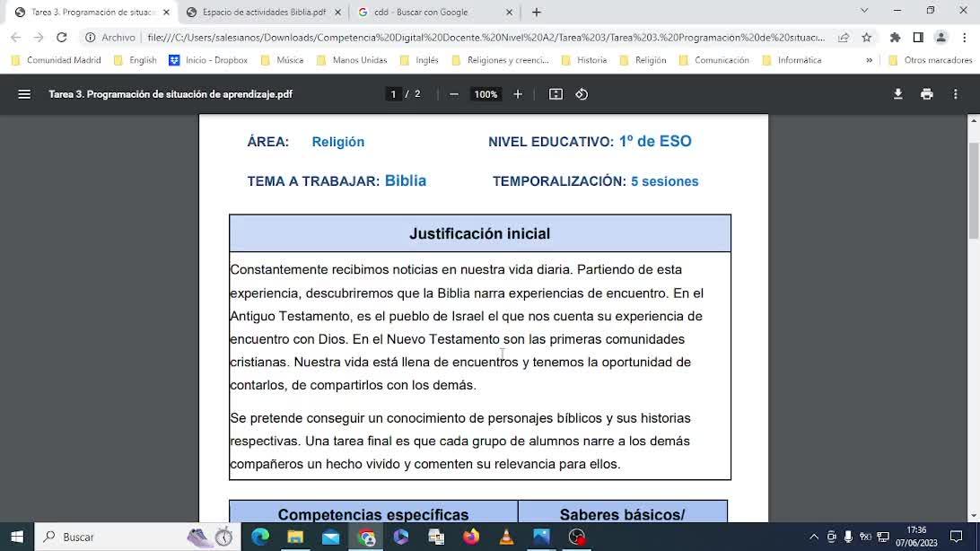Open Mail app from taskbar
This screenshot has width=980, height=551.
(330, 537)
